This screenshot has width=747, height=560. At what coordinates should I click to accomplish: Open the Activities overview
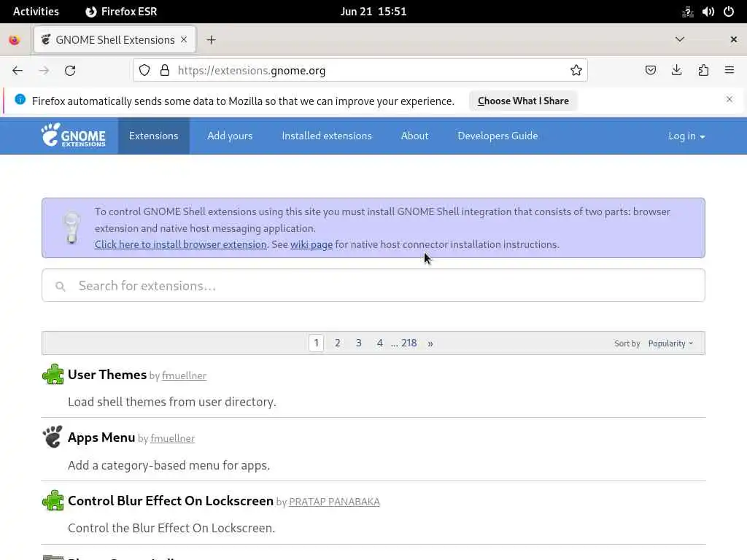[36, 12]
